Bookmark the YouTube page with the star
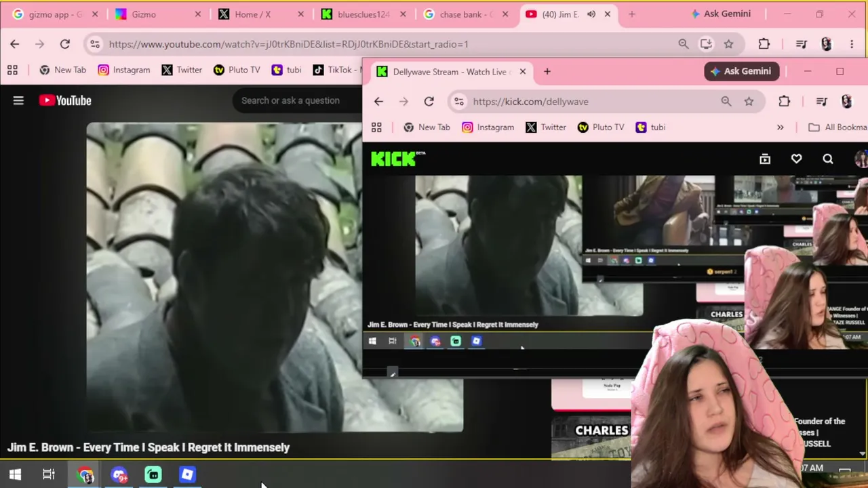Viewport: 868px width, 488px height. pos(728,44)
